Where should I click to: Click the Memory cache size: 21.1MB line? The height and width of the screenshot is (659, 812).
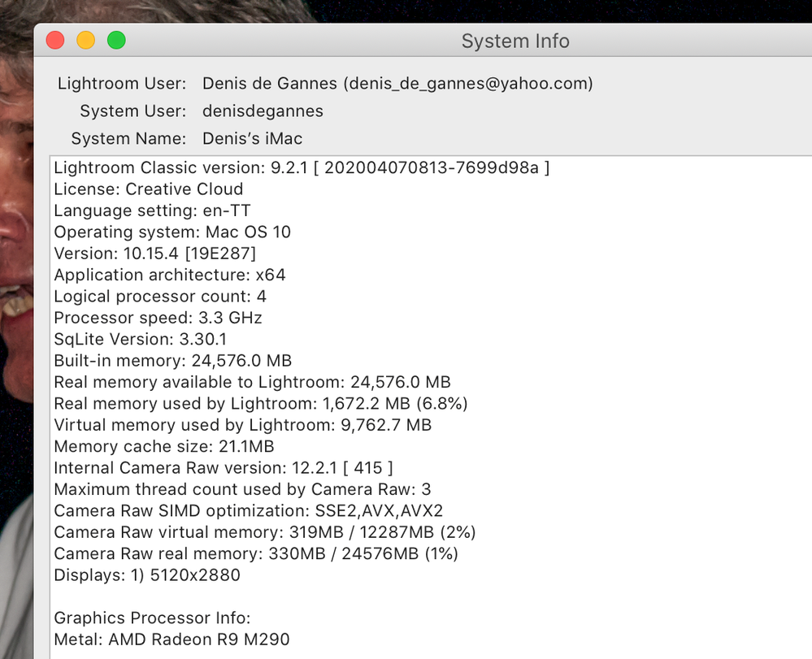click(163, 446)
